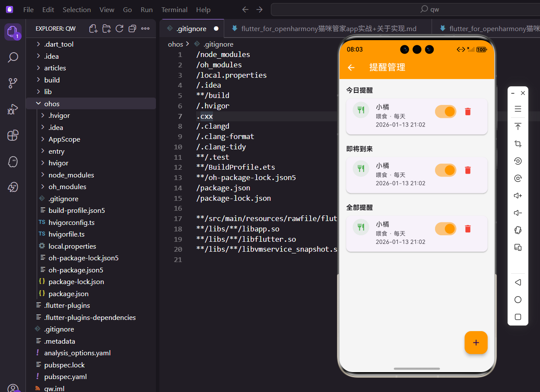Click the emulator stay-on-top arrow icon
Viewport: 540px width, 392px height.
pyautogui.click(x=518, y=126)
